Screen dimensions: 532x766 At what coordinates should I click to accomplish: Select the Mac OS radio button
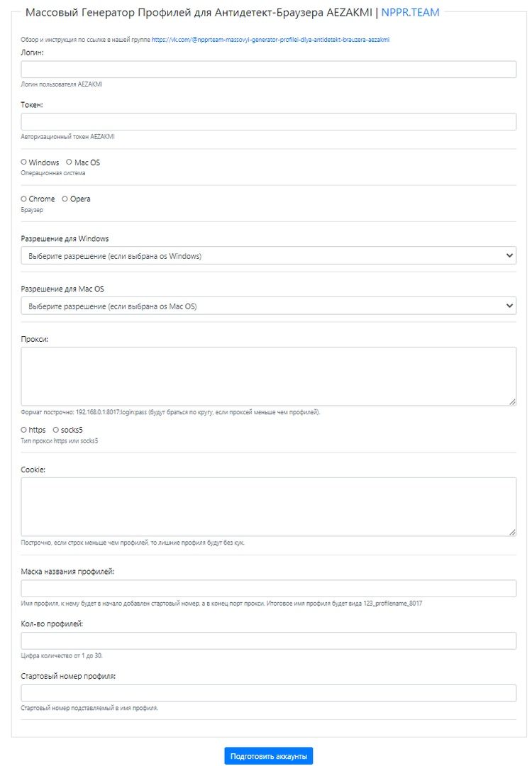[x=69, y=162]
